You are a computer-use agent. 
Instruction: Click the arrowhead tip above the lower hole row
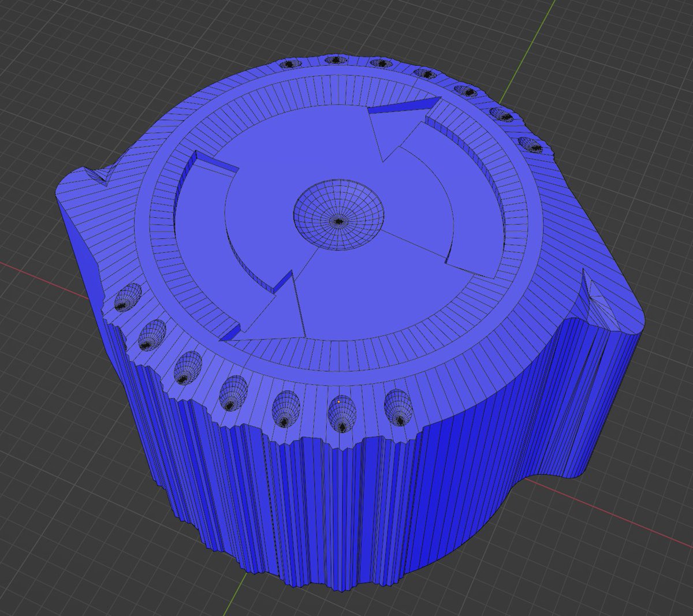pos(268,311)
